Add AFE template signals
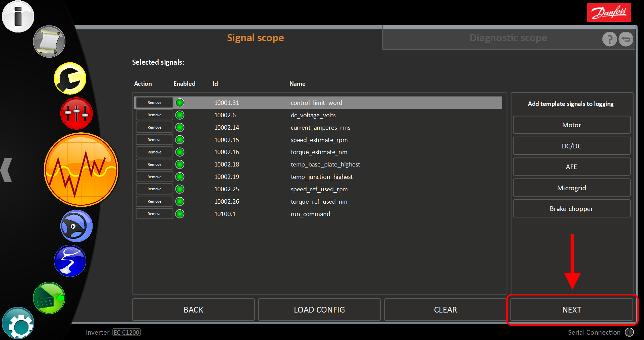 pos(572,167)
